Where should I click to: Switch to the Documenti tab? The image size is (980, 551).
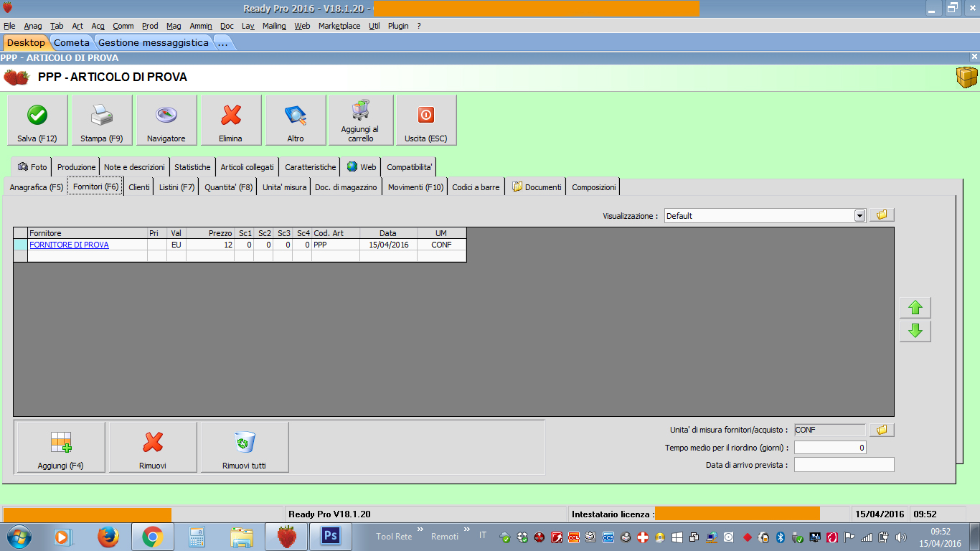click(x=536, y=187)
